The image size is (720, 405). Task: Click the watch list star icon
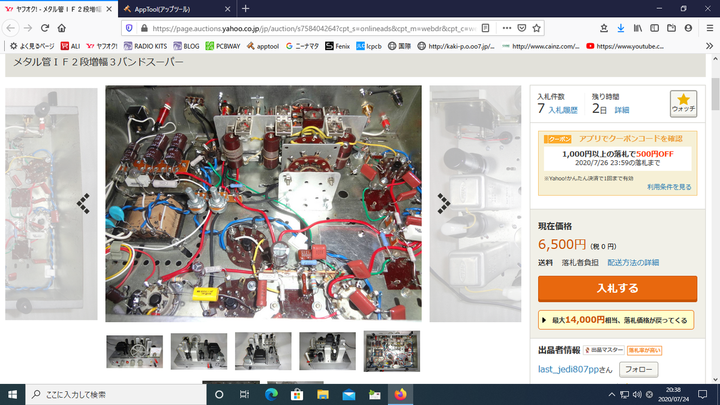(x=683, y=102)
